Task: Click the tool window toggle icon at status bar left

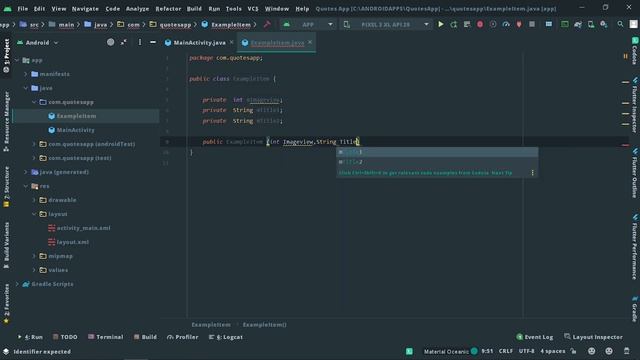Action: (6, 351)
